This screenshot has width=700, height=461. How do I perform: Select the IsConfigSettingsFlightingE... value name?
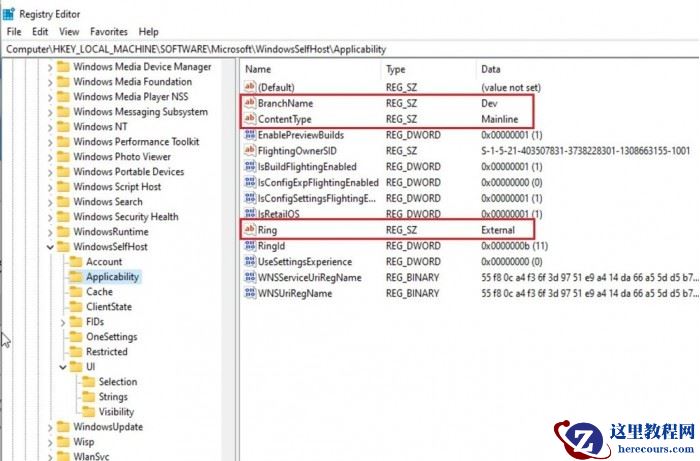(x=317, y=198)
